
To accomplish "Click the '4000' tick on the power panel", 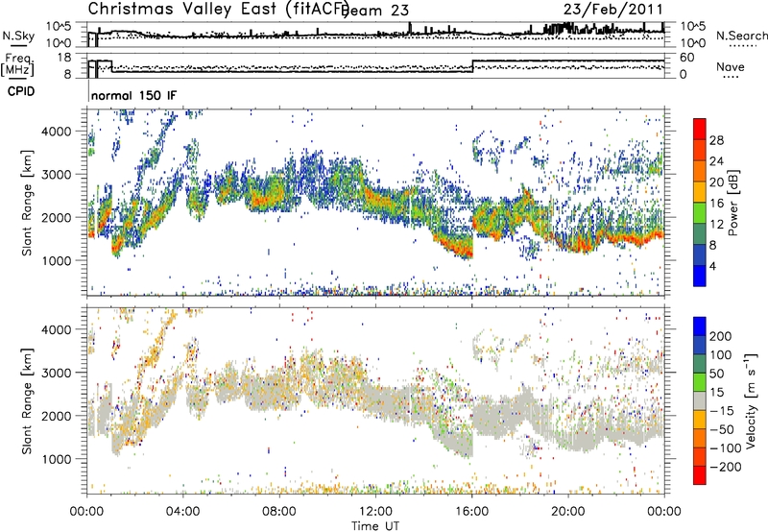I will point(57,132).
